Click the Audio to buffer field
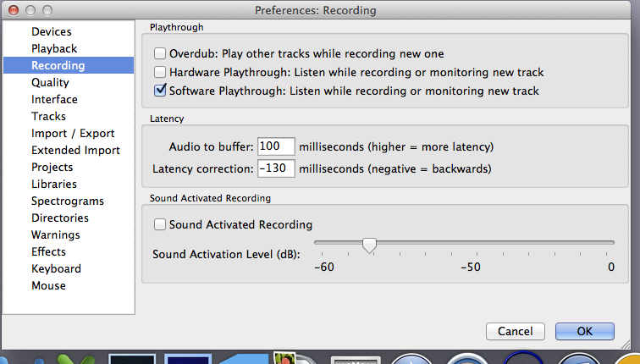 tap(276, 146)
